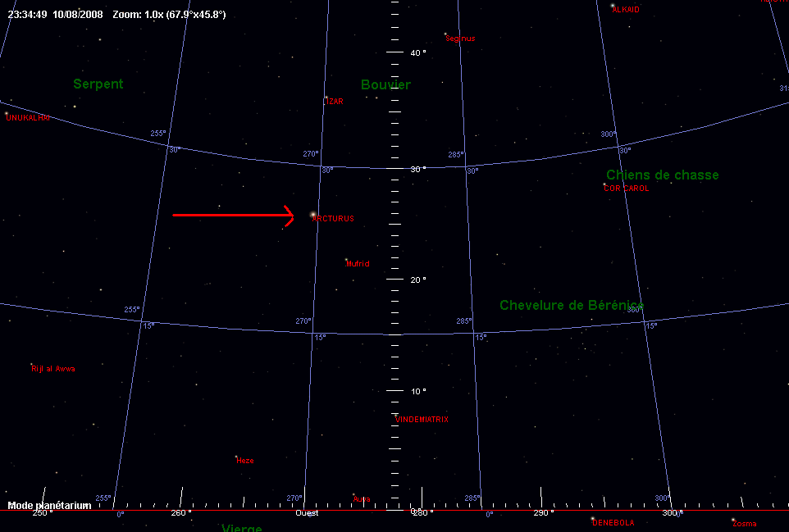Click the Ouest cardinal point on horizon
The height and width of the screenshot is (532, 789).
(x=308, y=512)
